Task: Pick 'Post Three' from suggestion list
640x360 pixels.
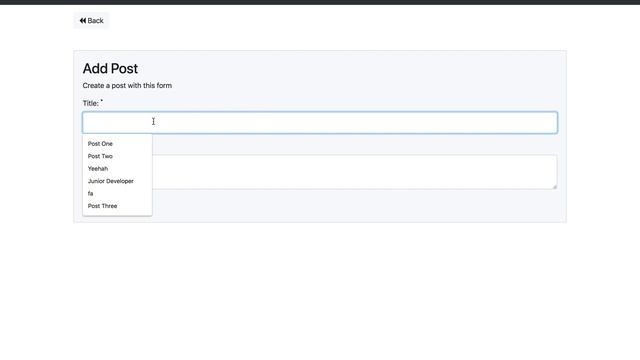Action: click(x=117, y=206)
